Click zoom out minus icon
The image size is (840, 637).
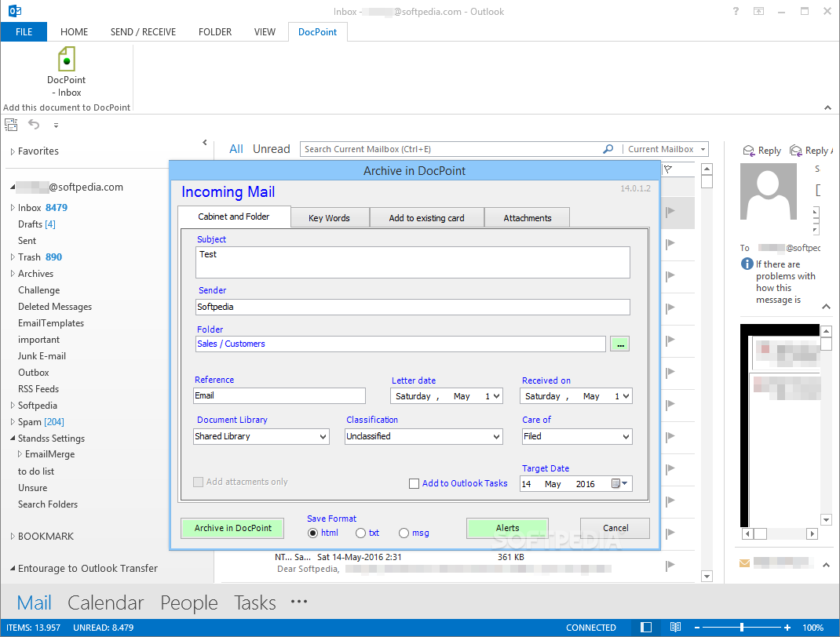[697, 628]
